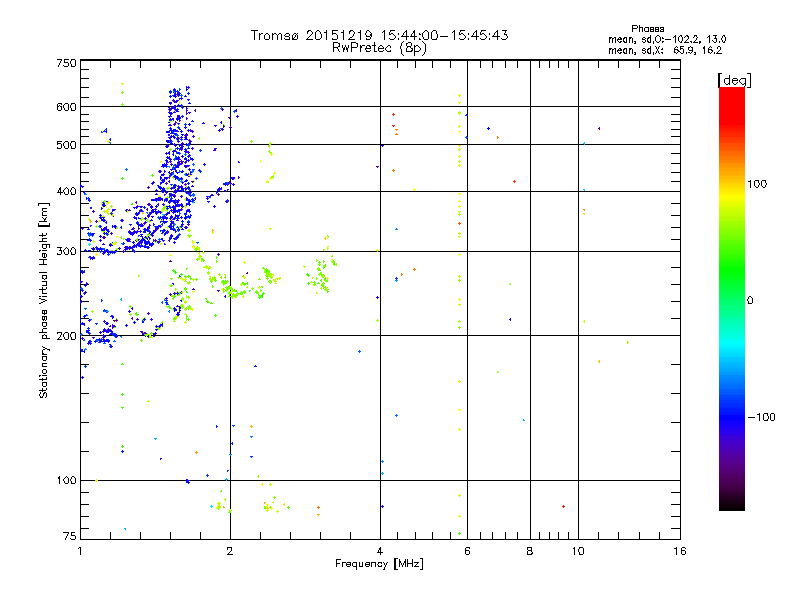Click the "mean, sd,O:-102.2, 13.0" statistic
Screen dimensions: 800x600
[x=667, y=39]
